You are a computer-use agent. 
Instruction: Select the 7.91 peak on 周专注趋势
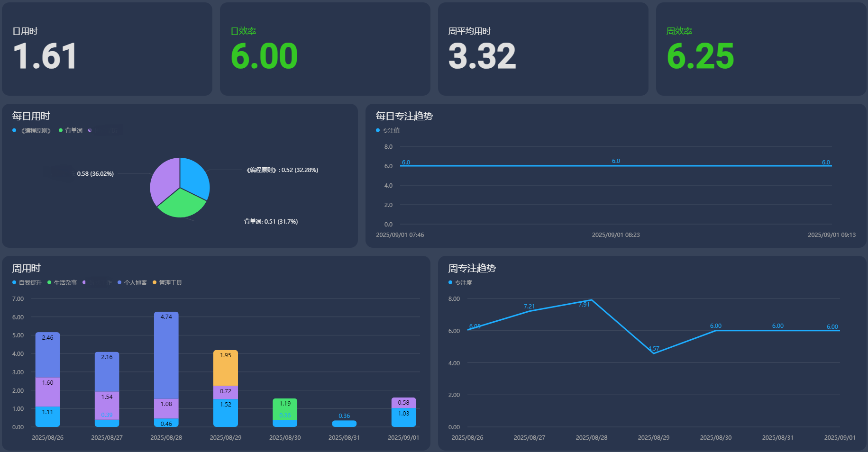[x=592, y=300]
